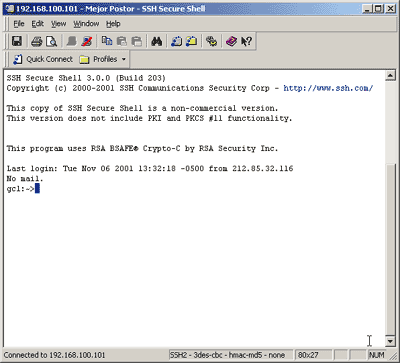Click the Print icon
This screenshot has height=363, width=400.
(x=36, y=41)
